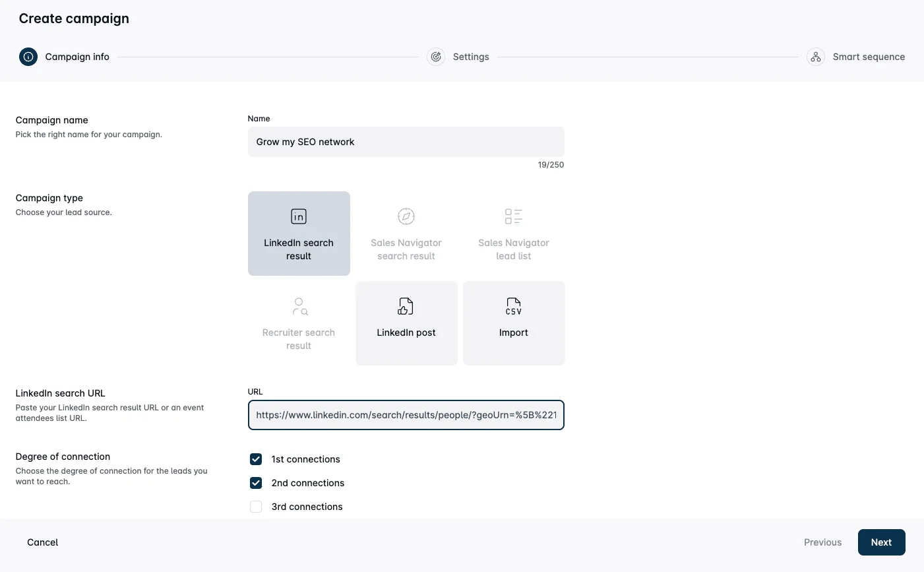Click the Campaign info step icon

click(x=28, y=57)
